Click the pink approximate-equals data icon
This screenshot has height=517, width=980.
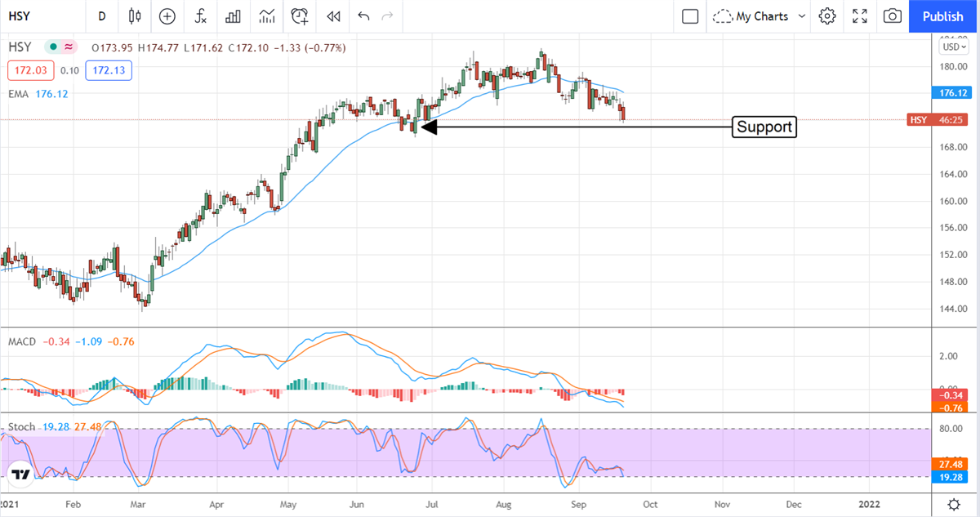click(x=69, y=47)
